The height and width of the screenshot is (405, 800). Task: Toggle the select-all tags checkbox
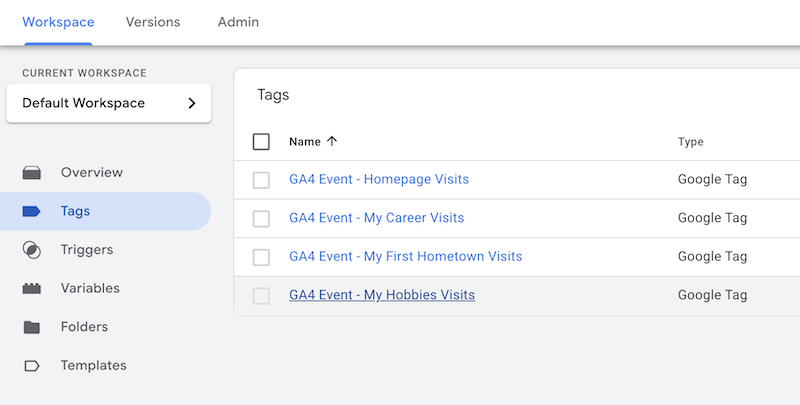[x=261, y=142]
